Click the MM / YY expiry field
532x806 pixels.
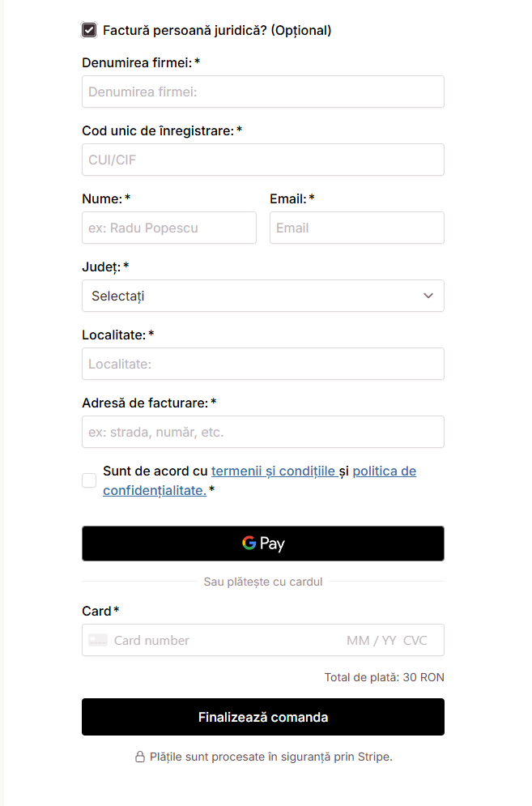pyautogui.click(x=371, y=640)
